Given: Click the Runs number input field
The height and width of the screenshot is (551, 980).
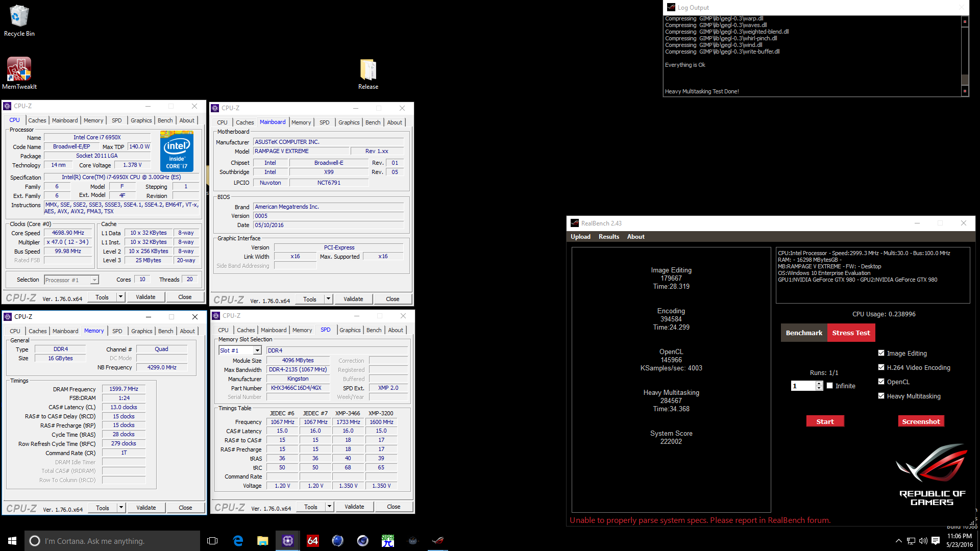Looking at the screenshot, I should point(803,386).
